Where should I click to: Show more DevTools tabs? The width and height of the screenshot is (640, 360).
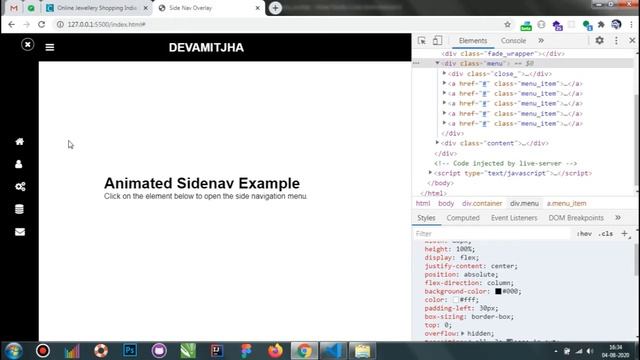coord(541,41)
